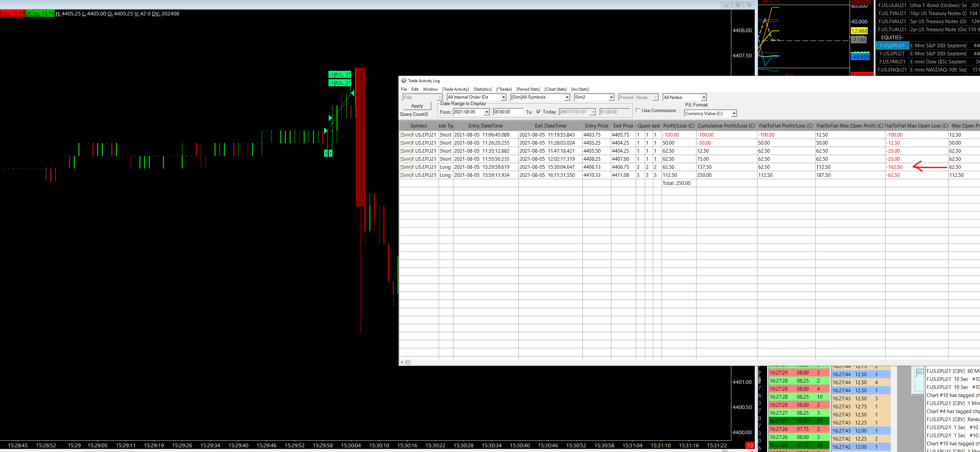Click the '-1|P/L: 3T' order label on the chart
The height and width of the screenshot is (452, 980).
coord(340,74)
